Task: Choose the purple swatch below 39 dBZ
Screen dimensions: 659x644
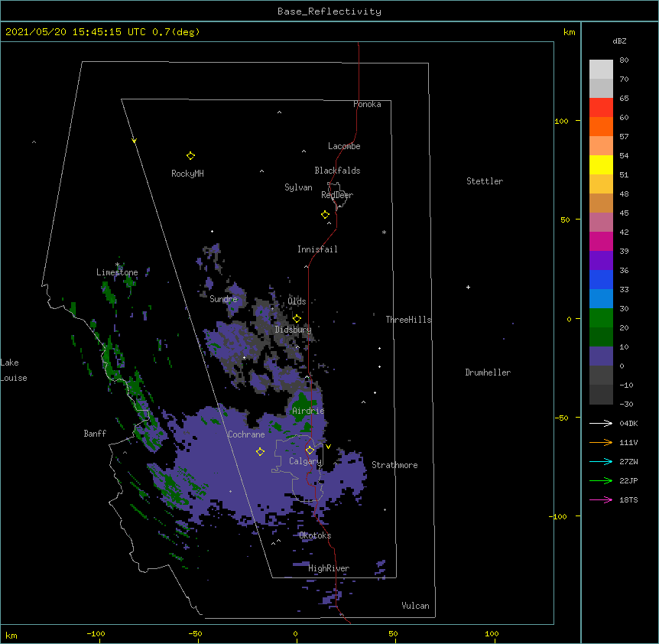Action: click(601, 261)
